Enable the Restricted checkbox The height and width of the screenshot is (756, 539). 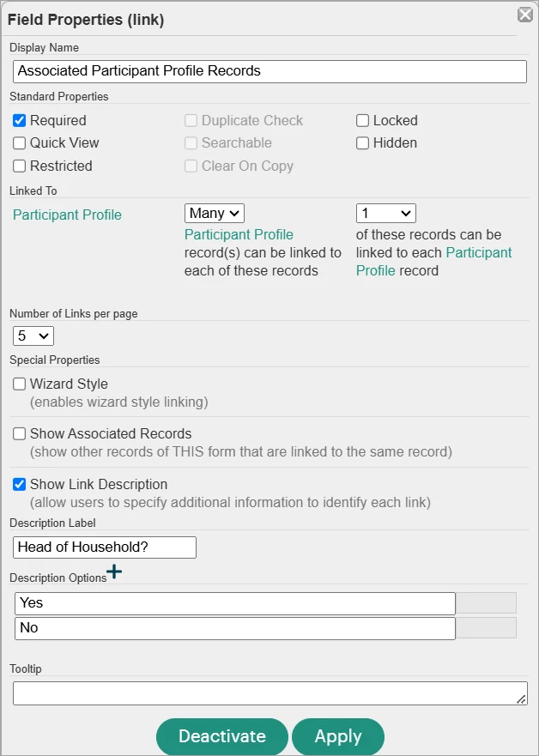pos(19,166)
